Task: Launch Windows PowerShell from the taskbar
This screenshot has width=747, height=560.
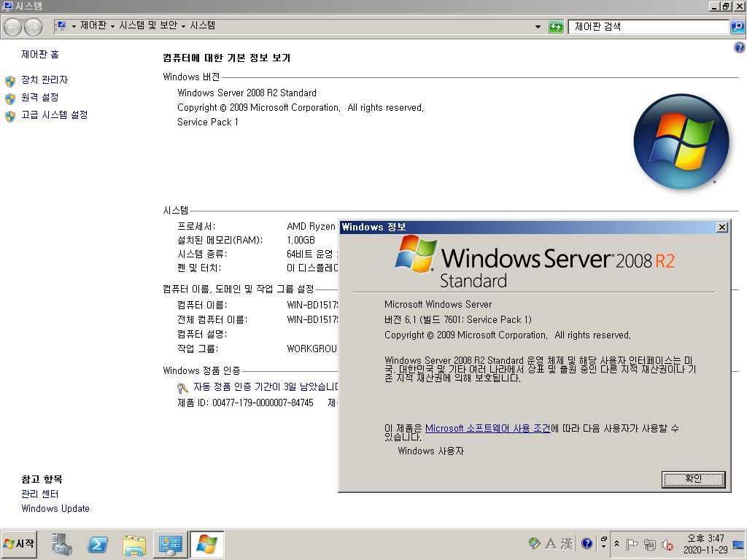Action: [98, 544]
